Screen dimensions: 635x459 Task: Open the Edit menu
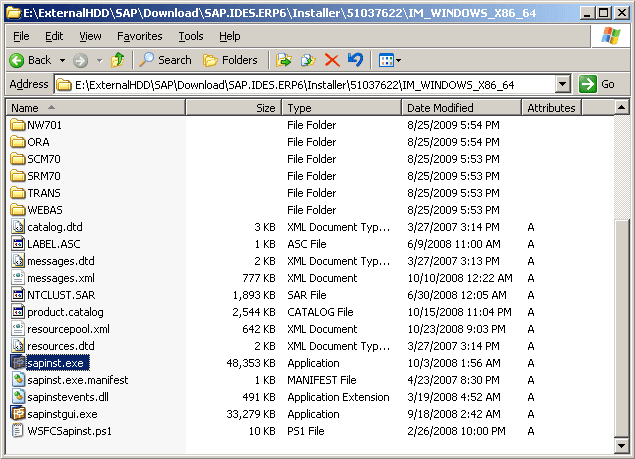tap(54, 36)
